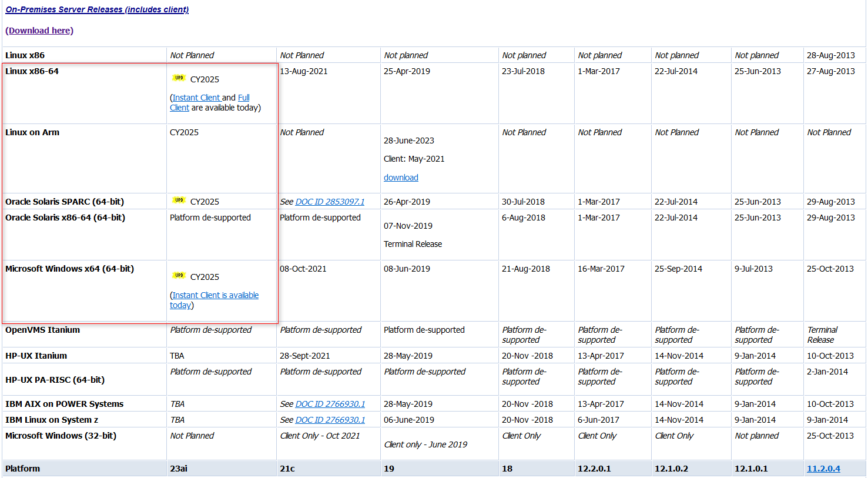Click the '6-Aug-2018' date cell
The height and width of the screenshot is (478, 868).
click(x=524, y=218)
